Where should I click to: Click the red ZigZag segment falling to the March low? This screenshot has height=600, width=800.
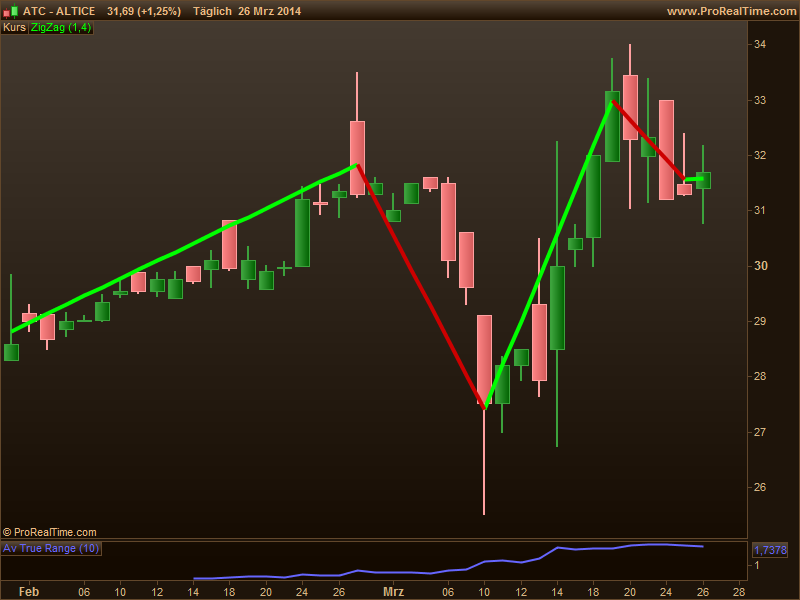click(x=421, y=287)
